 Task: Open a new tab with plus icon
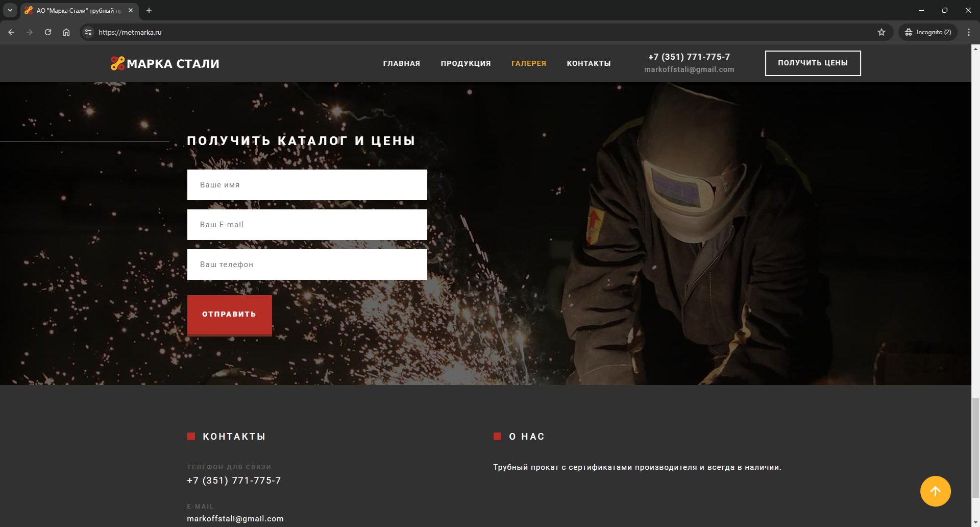point(149,10)
